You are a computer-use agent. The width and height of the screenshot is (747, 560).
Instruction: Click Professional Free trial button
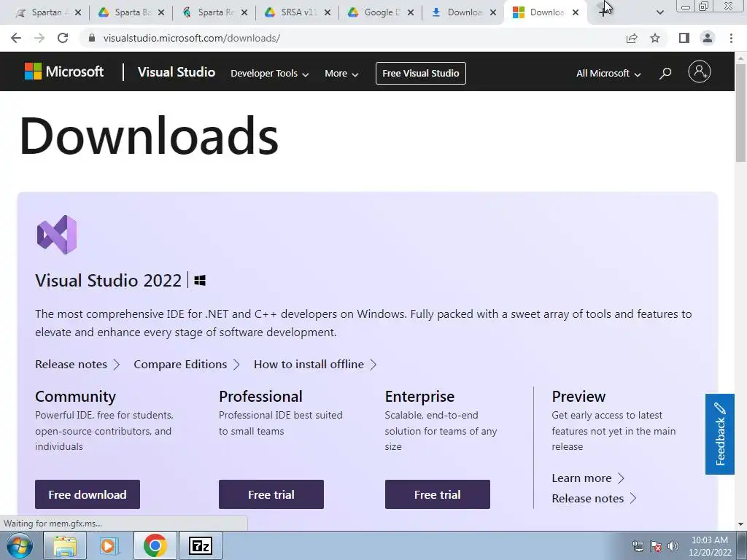pyautogui.click(x=271, y=494)
